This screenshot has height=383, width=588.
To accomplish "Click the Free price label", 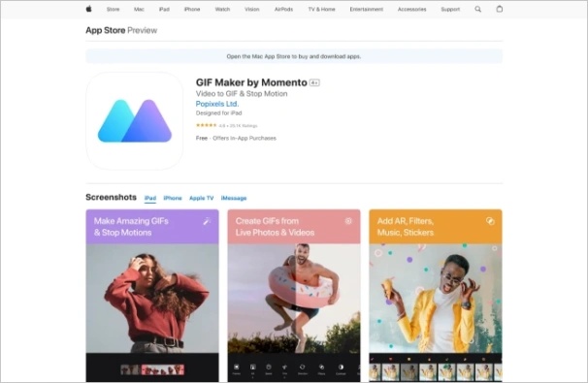I will click(202, 138).
